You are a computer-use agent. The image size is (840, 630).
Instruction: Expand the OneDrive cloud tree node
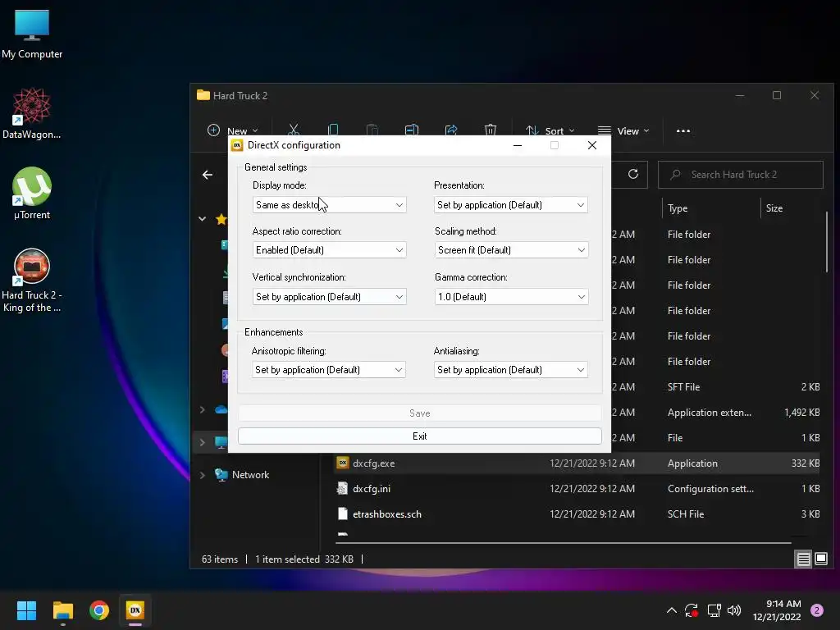point(202,410)
